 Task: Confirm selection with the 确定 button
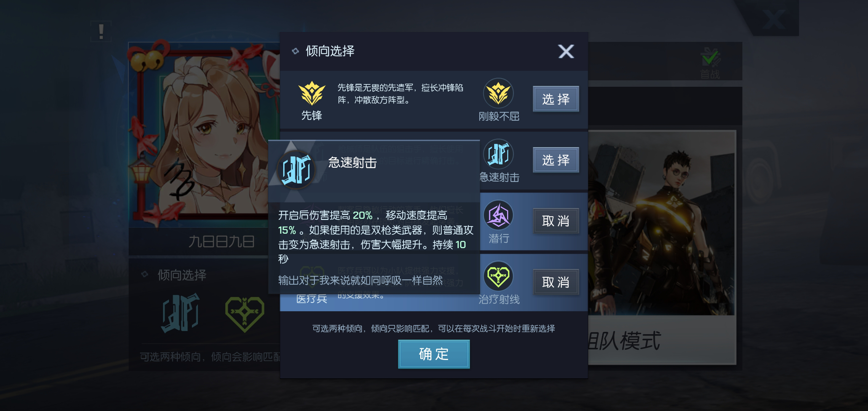434,354
